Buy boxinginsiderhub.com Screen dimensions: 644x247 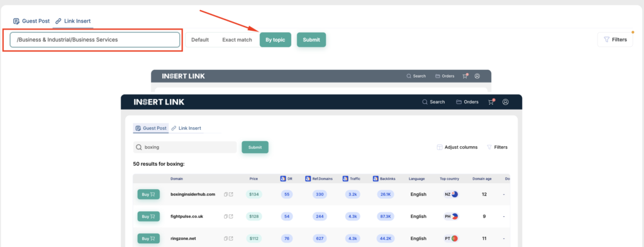[x=148, y=194]
